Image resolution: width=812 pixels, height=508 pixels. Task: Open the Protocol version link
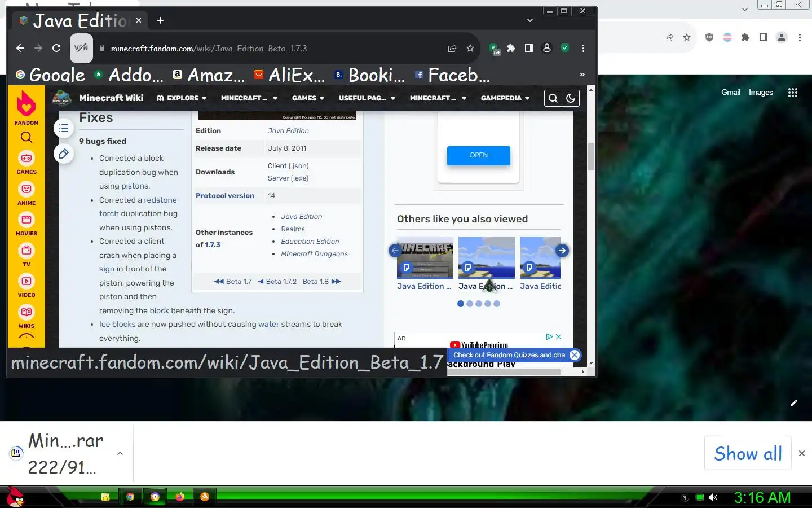225,196
